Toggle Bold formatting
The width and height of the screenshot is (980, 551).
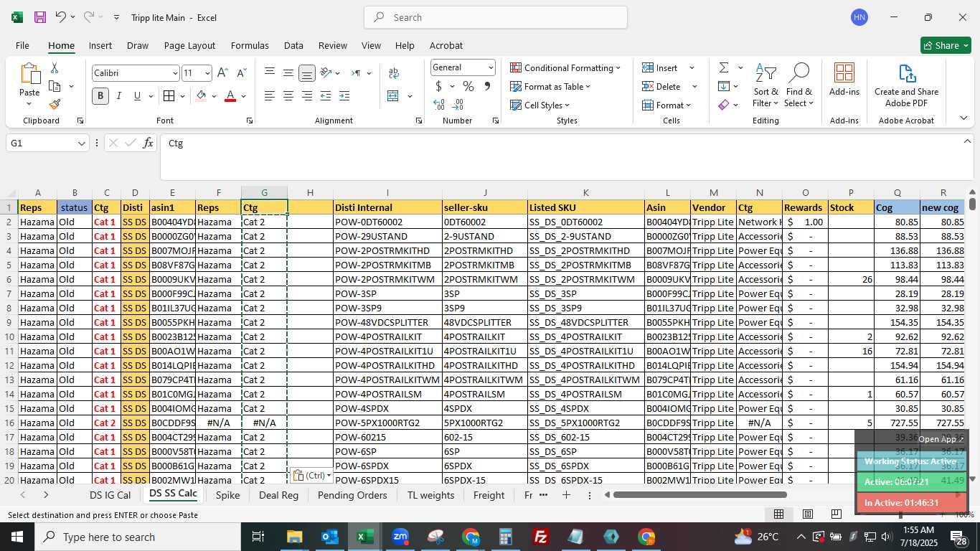pyautogui.click(x=100, y=96)
